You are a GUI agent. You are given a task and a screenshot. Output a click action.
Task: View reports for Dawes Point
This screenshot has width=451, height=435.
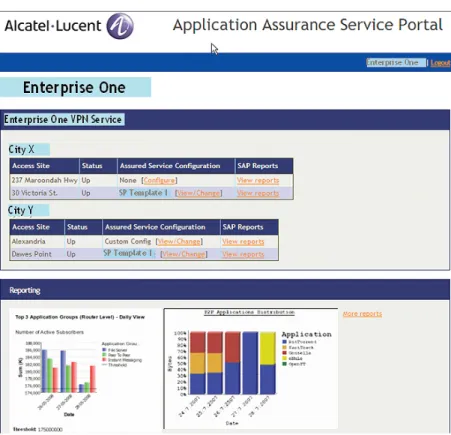click(243, 254)
